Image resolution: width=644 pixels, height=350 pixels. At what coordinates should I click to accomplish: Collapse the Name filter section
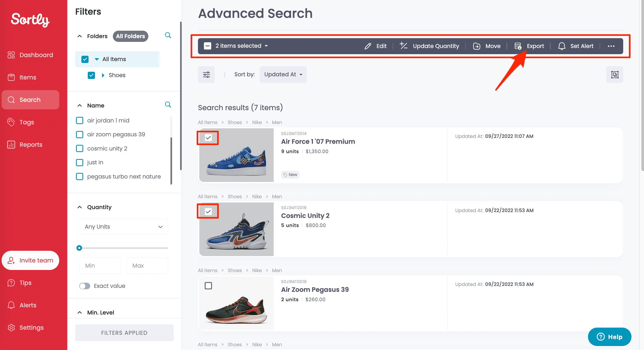pos(79,106)
